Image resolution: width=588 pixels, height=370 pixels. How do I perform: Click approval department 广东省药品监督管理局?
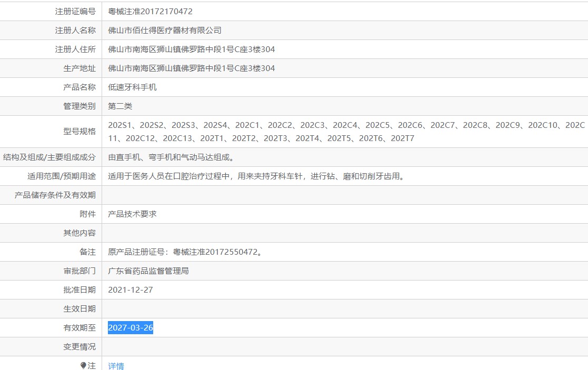(x=148, y=271)
